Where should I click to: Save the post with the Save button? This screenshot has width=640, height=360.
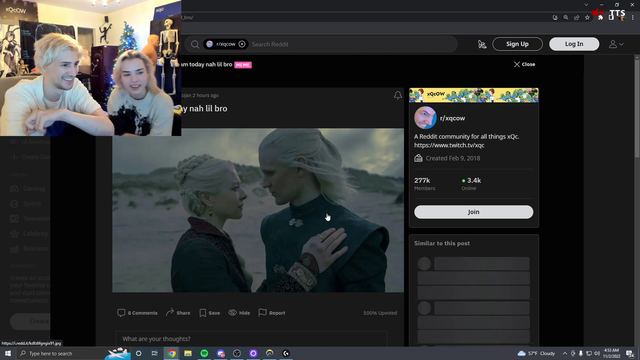pyautogui.click(x=209, y=313)
